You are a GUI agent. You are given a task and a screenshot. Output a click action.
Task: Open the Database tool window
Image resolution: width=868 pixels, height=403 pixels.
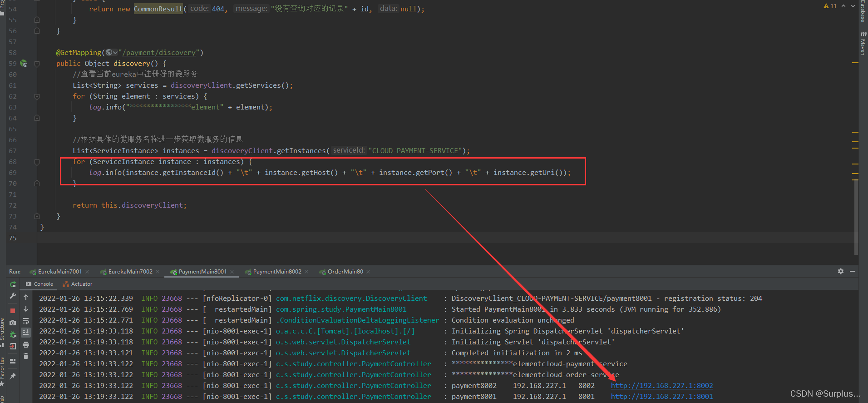(x=863, y=11)
